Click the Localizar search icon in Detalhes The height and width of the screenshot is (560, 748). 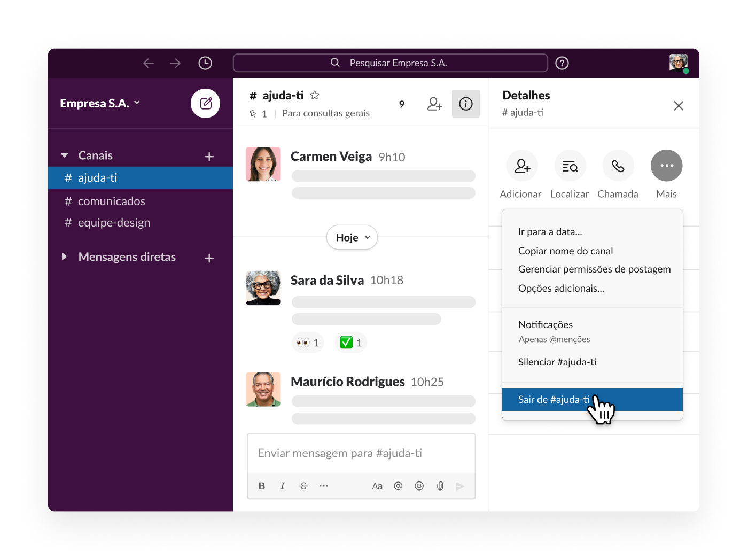[570, 166]
